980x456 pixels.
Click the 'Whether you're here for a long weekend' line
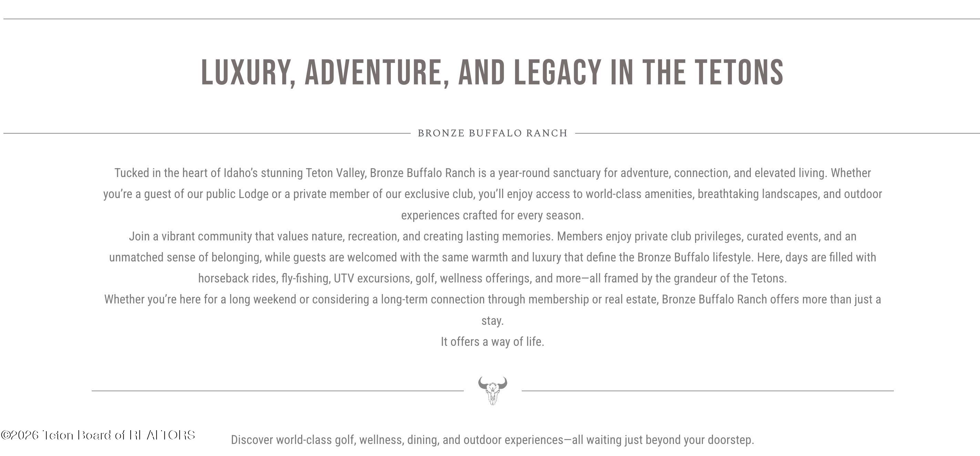(493, 299)
